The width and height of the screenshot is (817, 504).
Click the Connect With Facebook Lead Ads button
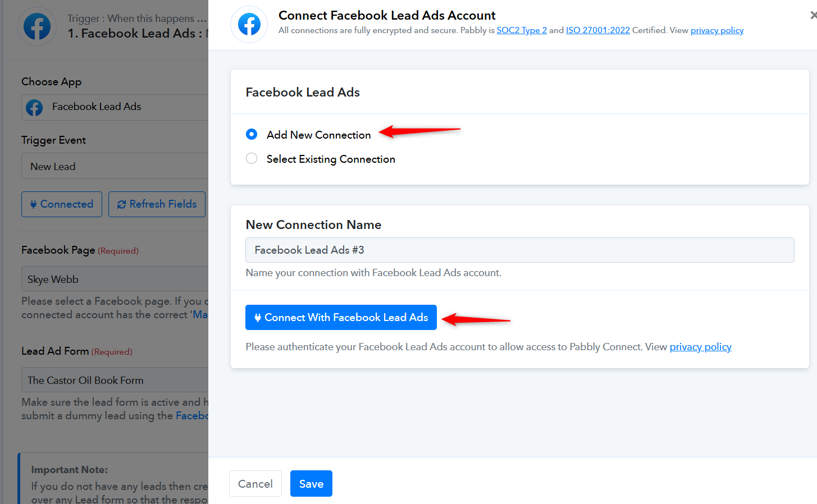[x=341, y=318]
